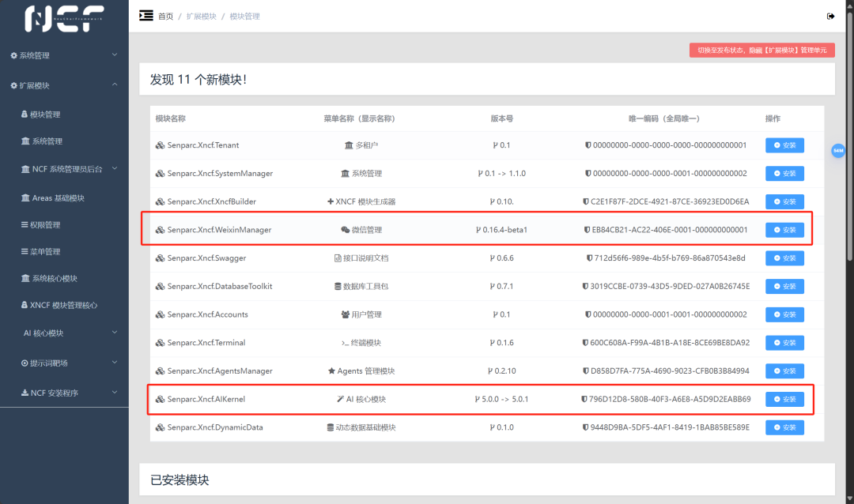The height and width of the screenshot is (504, 854).
Task: Expand the top 系统管理 sidebar group chevron
Action: 115,55
